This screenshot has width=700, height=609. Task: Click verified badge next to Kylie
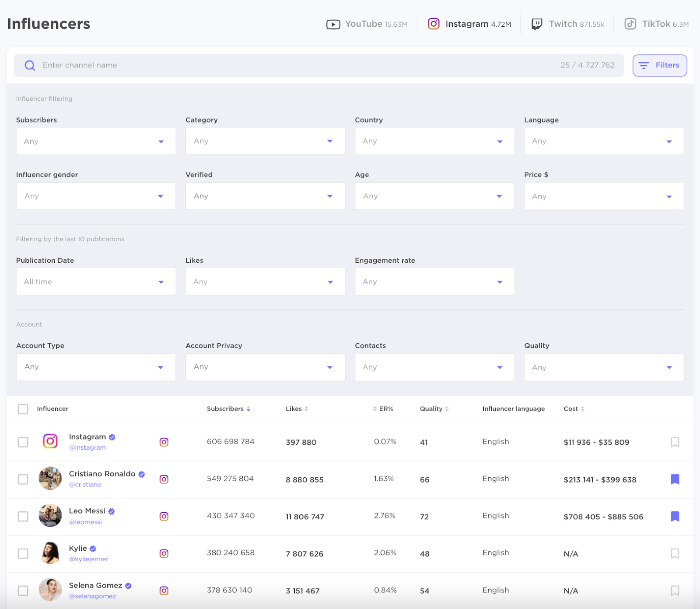click(x=93, y=549)
